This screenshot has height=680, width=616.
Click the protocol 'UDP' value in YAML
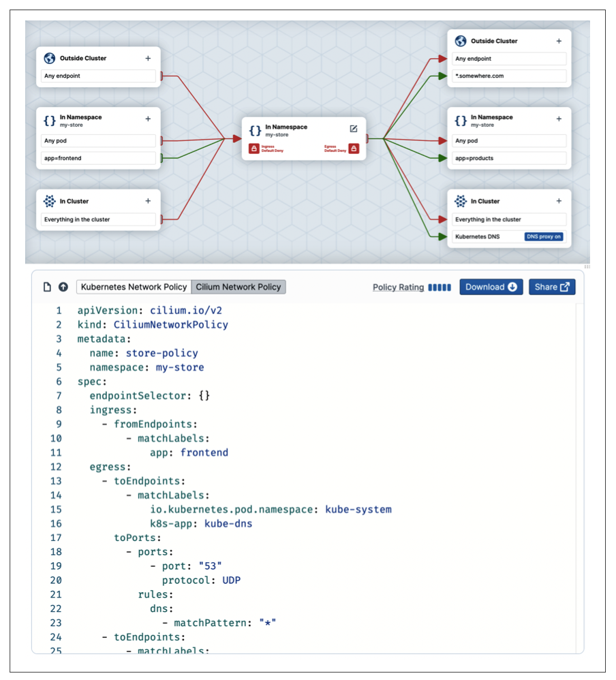(x=231, y=581)
